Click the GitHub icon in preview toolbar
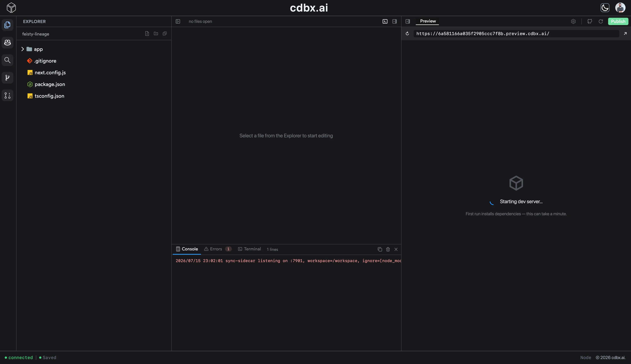 [x=590, y=22]
